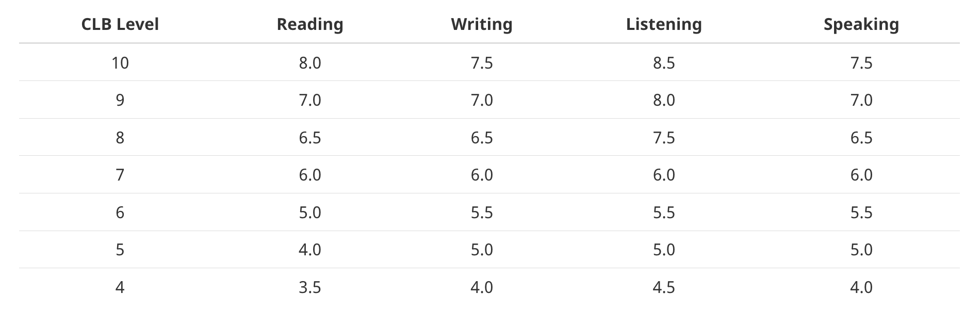The image size is (980, 326).
Task: Click Reading score 4.0 in CLB 5 row
Action: pyautogui.click(x=310, y=250)
